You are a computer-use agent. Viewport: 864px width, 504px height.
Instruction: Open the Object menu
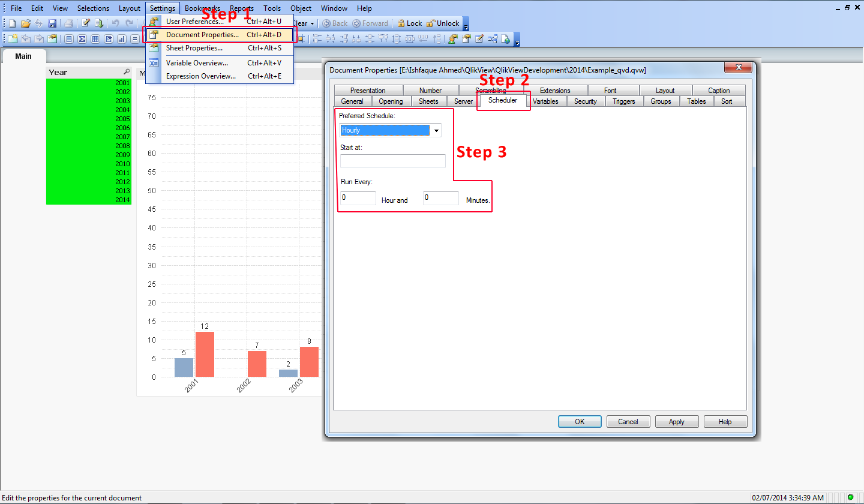[301, 8]
